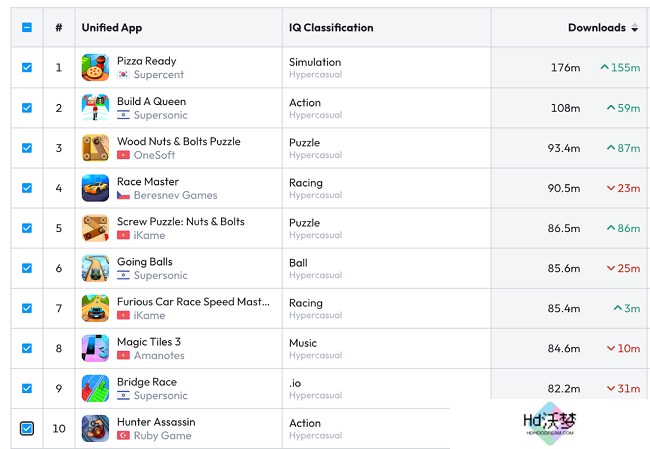Screen dimensions: 650x449
Task: Click the Beresnev Games publisher name
Action: (x=175, y=195)
